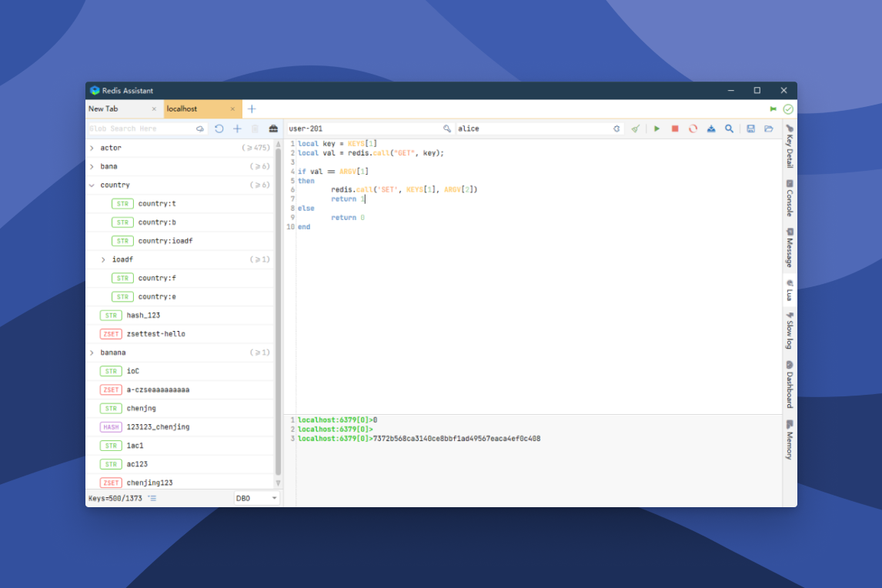
Task: Open the Slow log side panel
Action: [789, 330]
